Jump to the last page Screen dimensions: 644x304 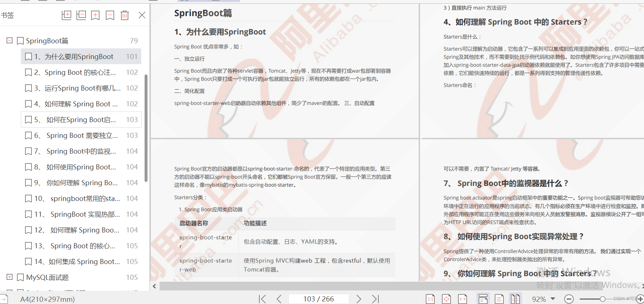pos(375,299)
